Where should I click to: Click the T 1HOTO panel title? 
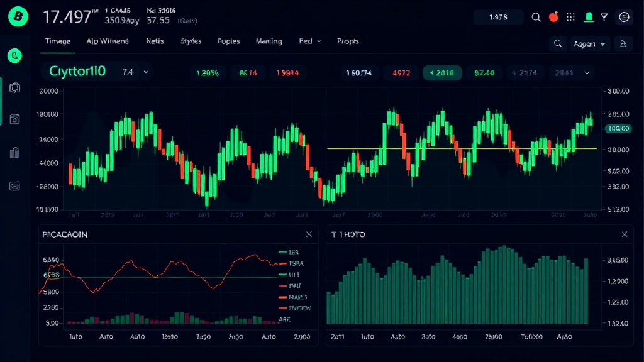[348, 234]
